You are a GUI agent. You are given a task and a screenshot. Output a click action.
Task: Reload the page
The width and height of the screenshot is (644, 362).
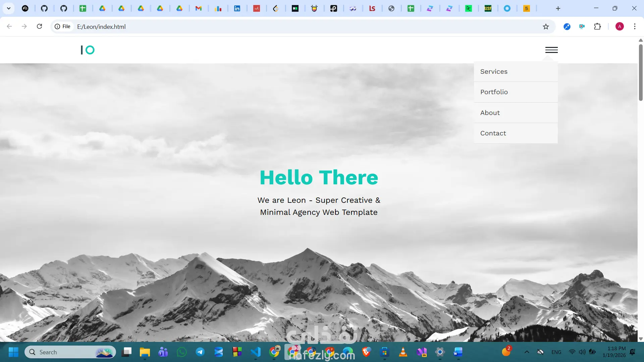coord(39,26)
